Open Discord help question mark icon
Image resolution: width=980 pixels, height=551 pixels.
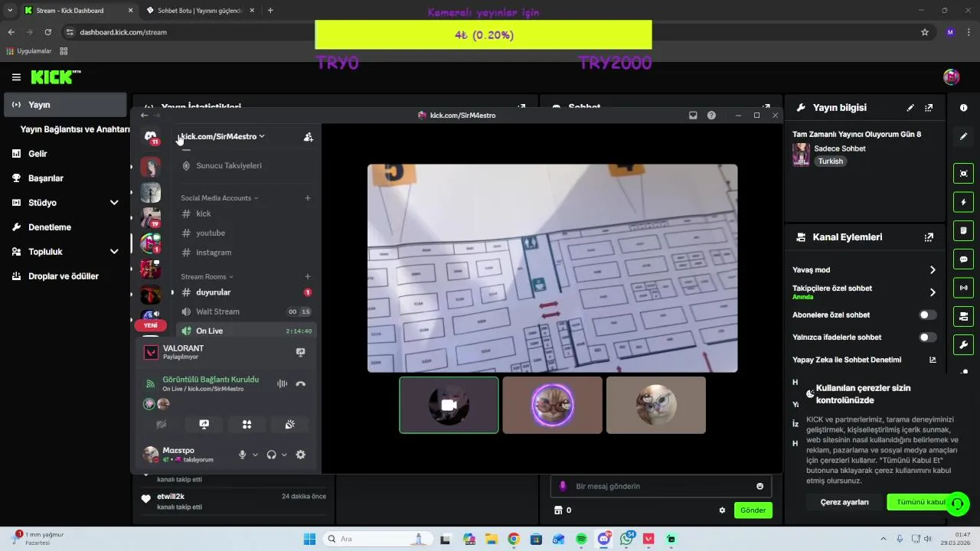[x=711, y=116]
